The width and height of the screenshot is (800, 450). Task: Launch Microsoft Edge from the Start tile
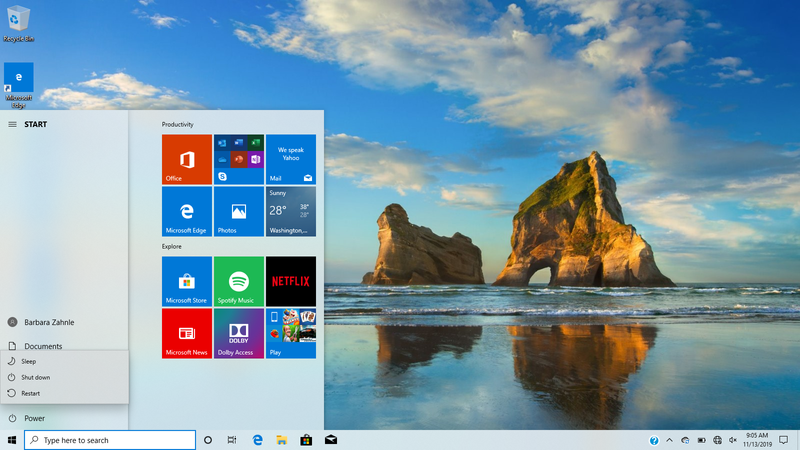(187, 211)
